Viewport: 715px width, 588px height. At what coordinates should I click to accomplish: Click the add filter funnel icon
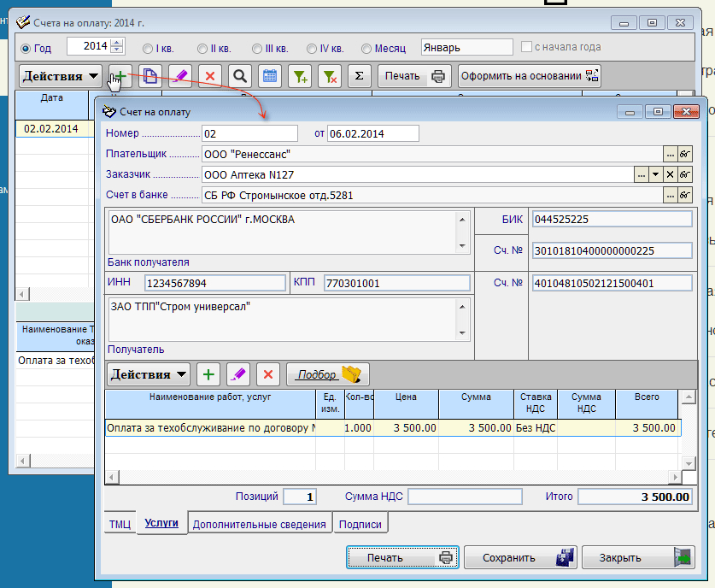300,76
